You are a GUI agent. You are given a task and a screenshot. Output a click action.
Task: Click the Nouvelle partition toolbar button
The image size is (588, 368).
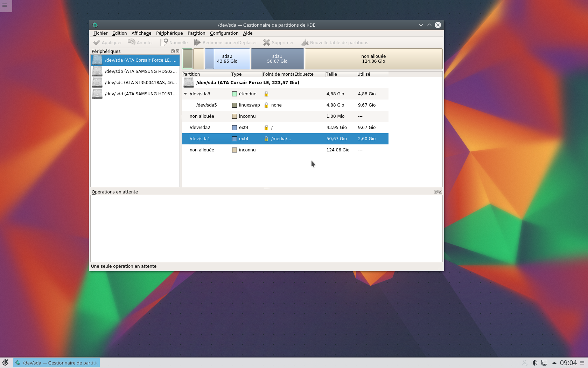pyautogui.click(x=174, y=42)
